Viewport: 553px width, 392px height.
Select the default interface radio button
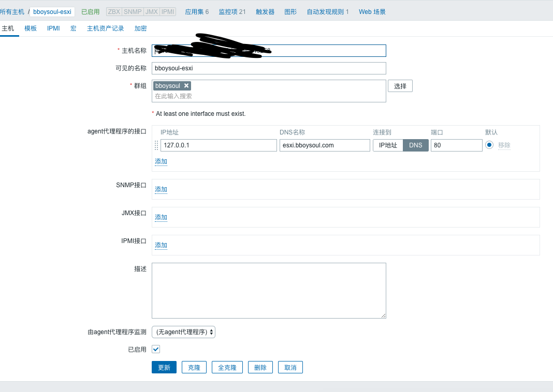[x=489, y=145]
